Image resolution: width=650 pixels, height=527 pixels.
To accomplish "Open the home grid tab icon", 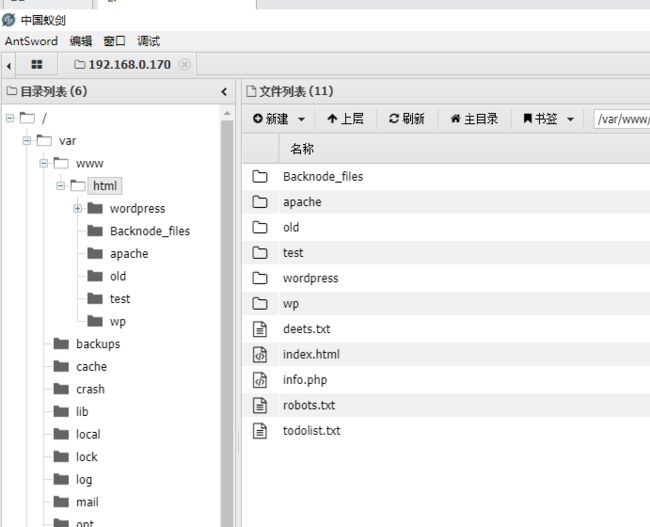I will 37,64.
